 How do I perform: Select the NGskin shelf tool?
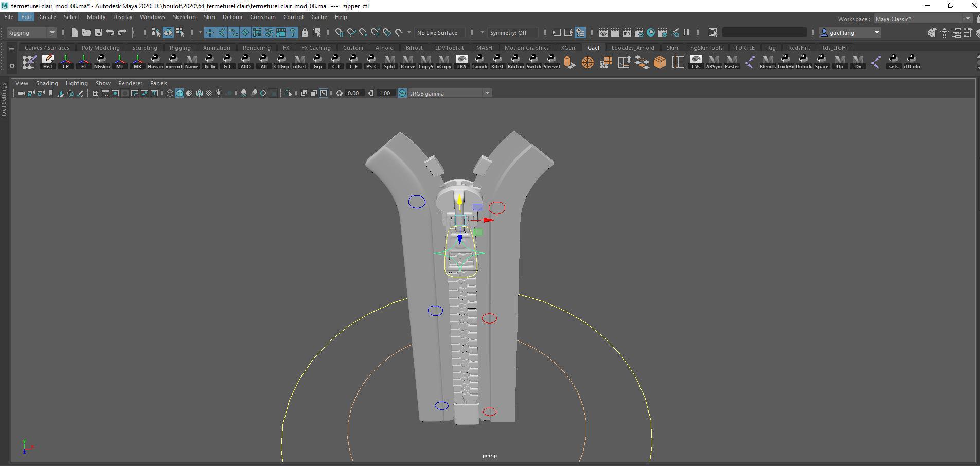101,62
